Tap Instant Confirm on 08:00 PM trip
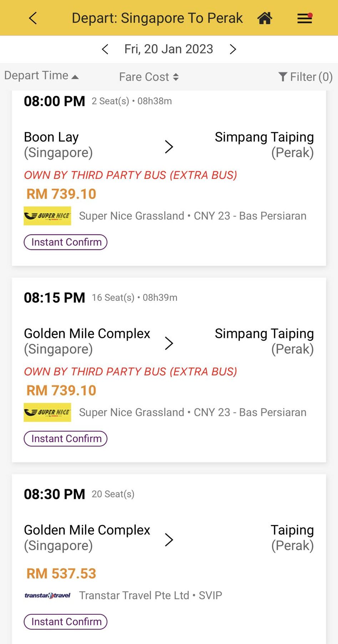 (x=66, y=242)
